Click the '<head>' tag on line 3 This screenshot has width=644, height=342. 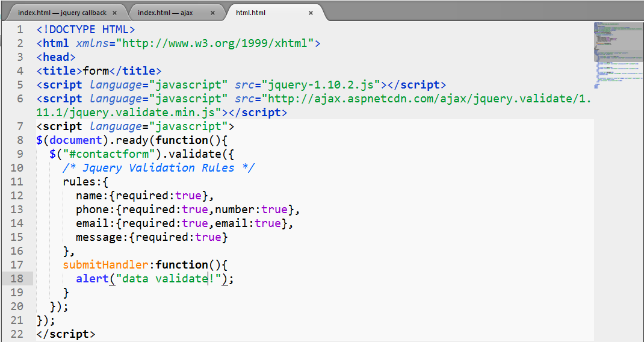(56, 57)
